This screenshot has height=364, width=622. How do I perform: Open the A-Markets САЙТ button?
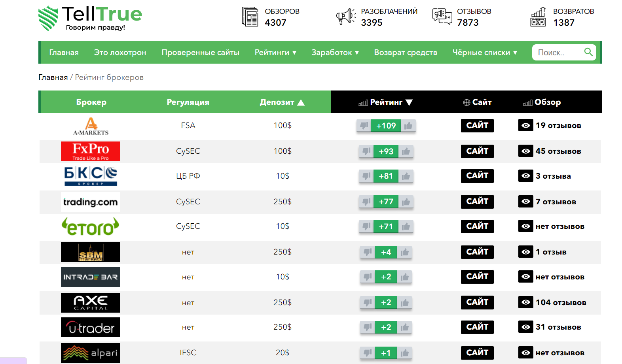pyautogui.click(x=477, y=125)
